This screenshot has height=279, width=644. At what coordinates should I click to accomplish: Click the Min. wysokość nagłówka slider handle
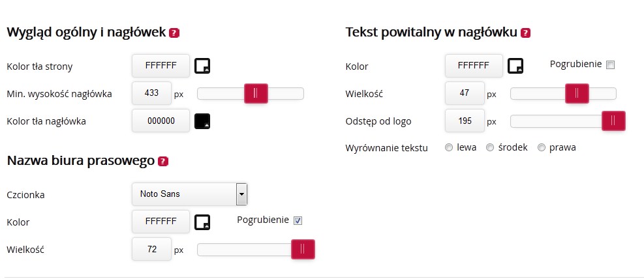(256, 93)
